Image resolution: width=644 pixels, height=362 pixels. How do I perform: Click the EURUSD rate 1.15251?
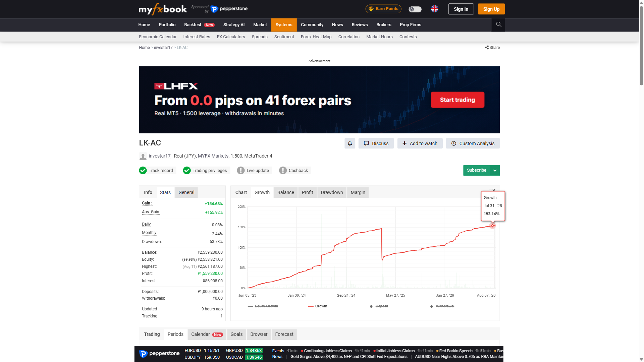tap(212, 351)
